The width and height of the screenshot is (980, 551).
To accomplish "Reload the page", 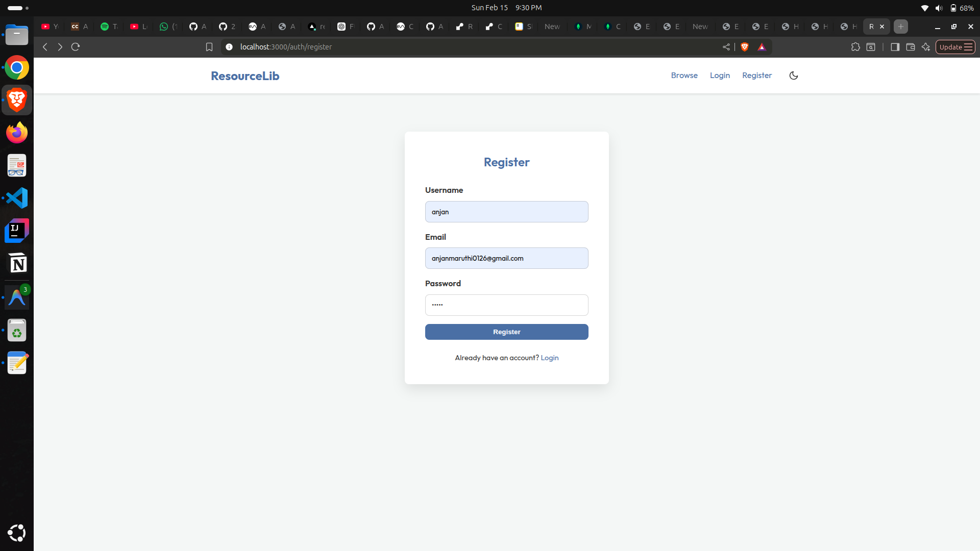I will 76,47.
